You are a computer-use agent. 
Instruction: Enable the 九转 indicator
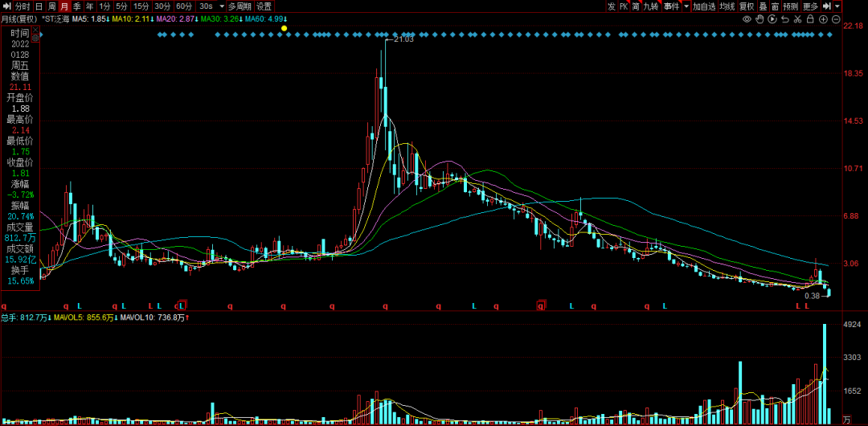click(652, 6)
